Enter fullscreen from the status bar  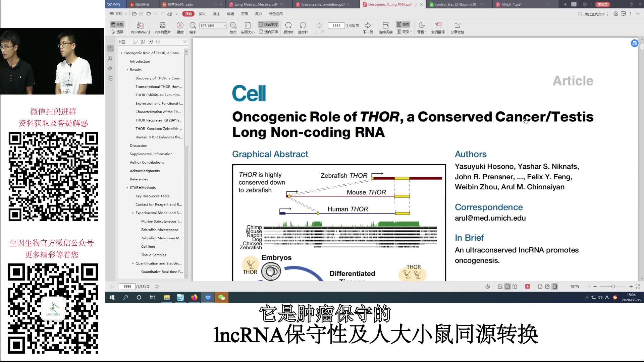(x=638, y=287)
